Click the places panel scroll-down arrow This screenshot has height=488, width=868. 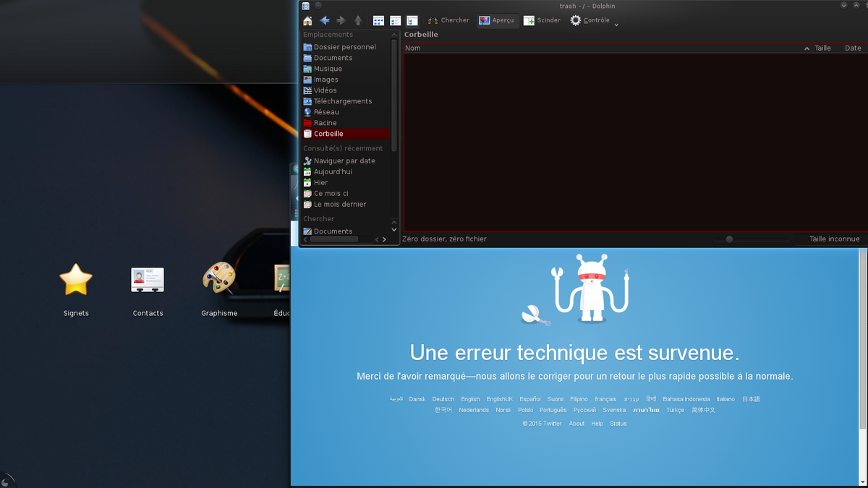[394, 229]
